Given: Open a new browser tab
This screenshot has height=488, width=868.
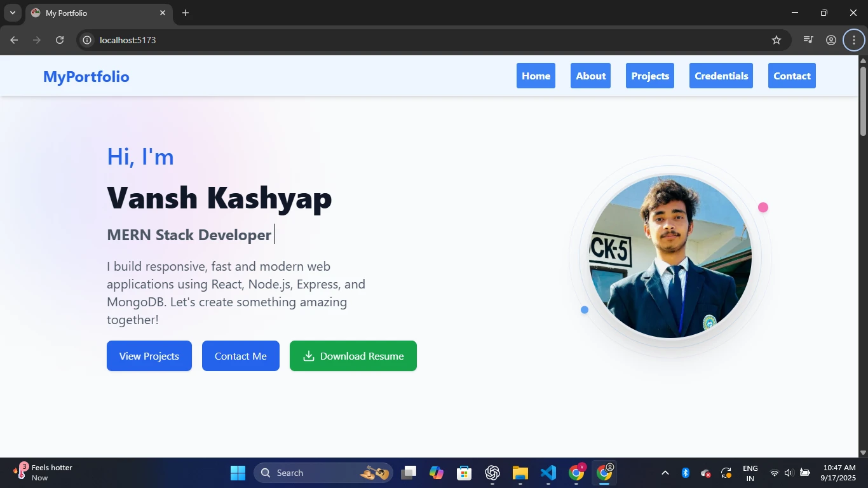Looking at the screenshot, I should click(186, 13).
